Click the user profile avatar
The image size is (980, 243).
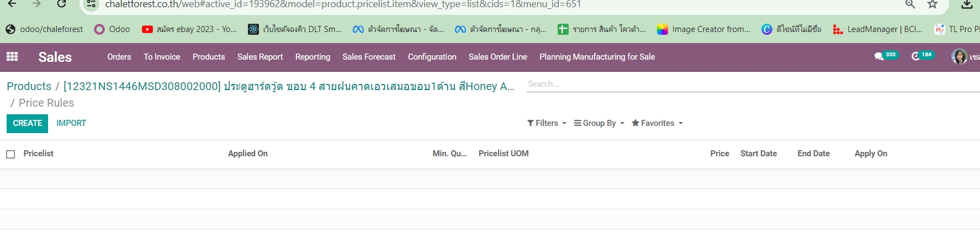click(959, 56)
